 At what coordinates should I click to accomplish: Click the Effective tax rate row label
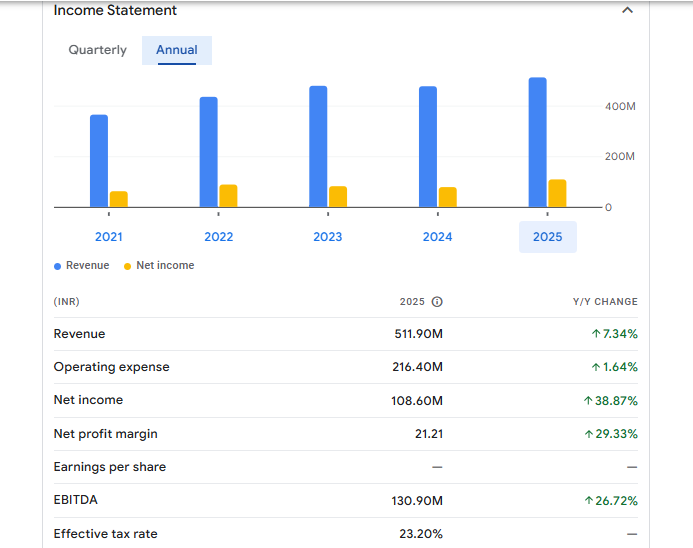[x=106, y=534]
